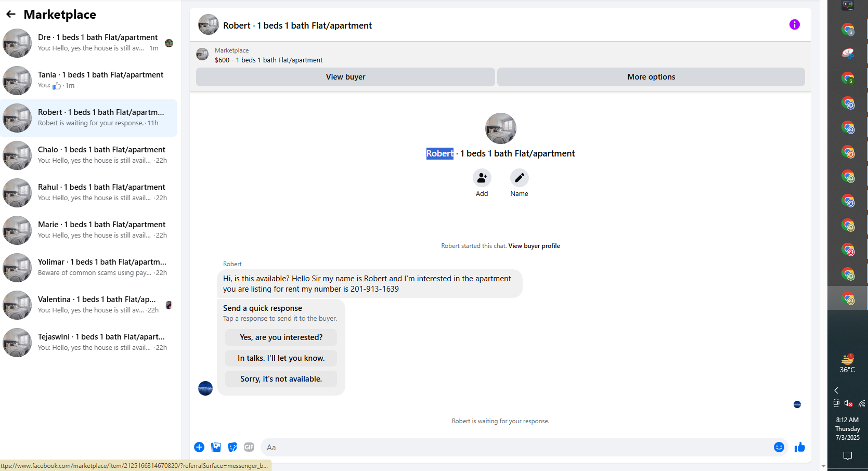Click the seen indicator avatar

(x=797, y=404)
